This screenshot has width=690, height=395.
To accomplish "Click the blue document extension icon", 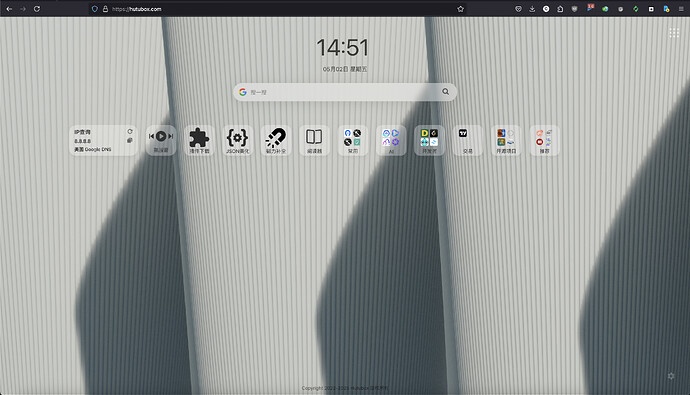I will (x=666, y=9).
